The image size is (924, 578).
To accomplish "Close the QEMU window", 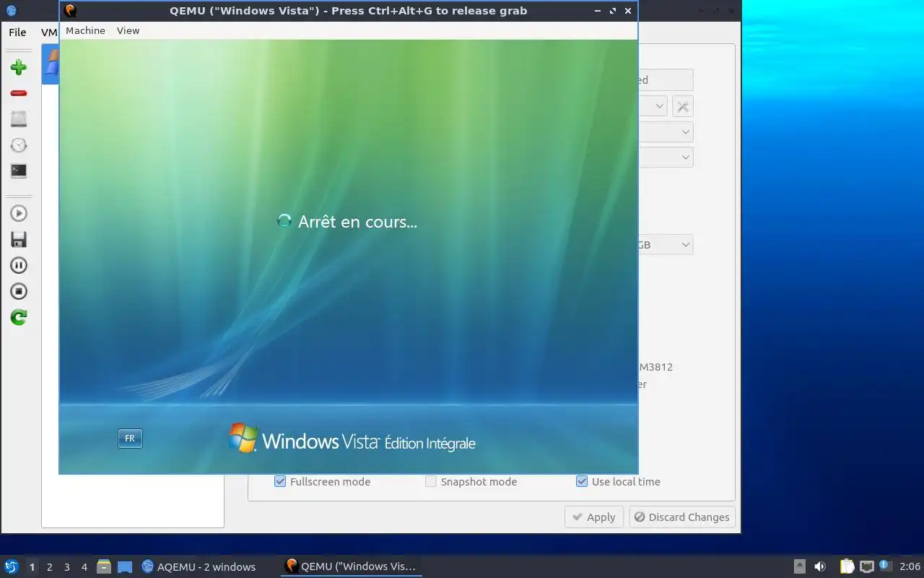I will (628, 11).
